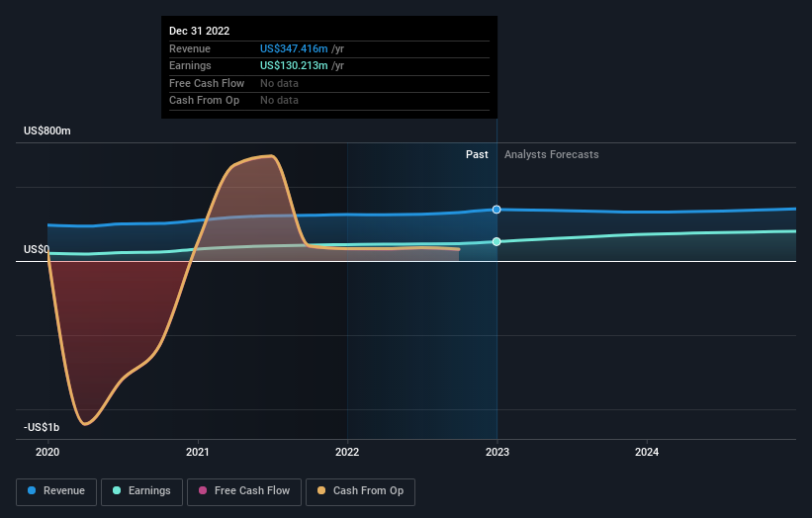Viewport: 812px width, 518px height.
Task: Click the Past section label
Action: [x=477, y=155]
